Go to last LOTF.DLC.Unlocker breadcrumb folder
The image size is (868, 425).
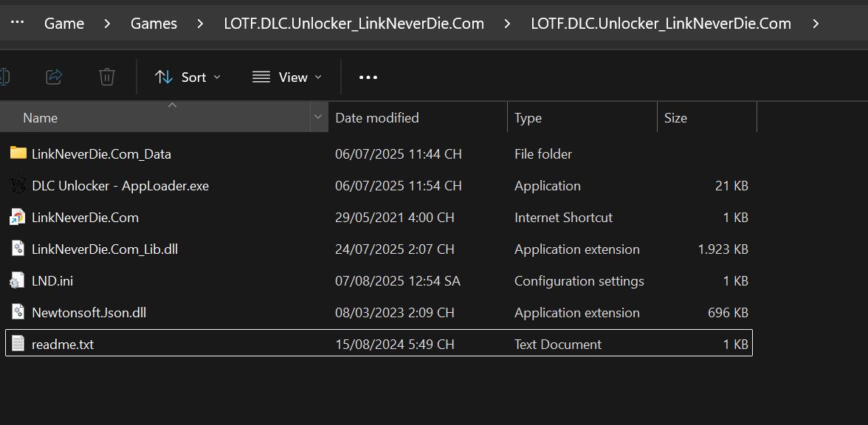coord(661,24)
